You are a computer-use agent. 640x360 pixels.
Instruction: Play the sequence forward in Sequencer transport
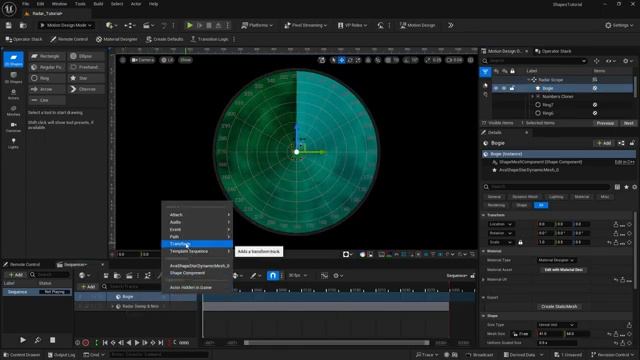137,343
